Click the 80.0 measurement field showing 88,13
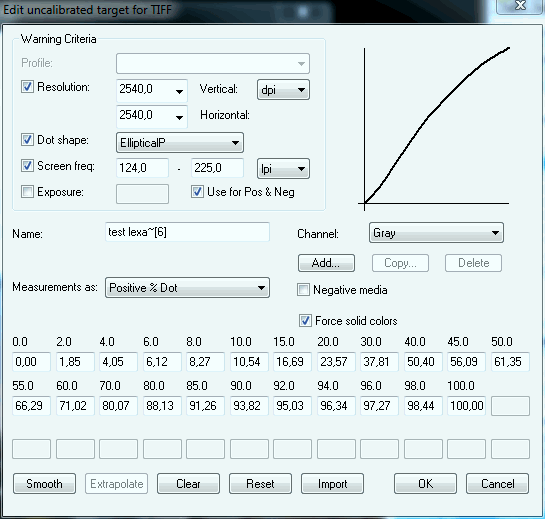This screenshot has width=545, height=519. click(x=162, y=406)
